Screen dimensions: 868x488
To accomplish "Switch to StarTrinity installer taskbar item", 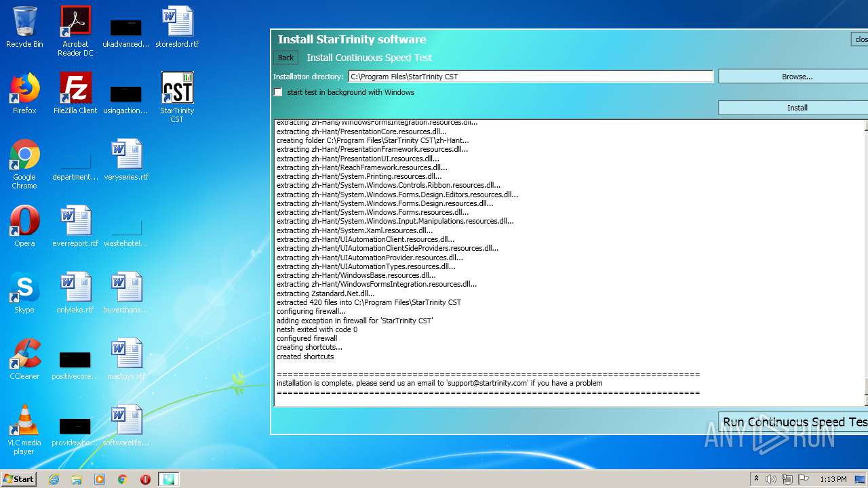I will point(168,479).
